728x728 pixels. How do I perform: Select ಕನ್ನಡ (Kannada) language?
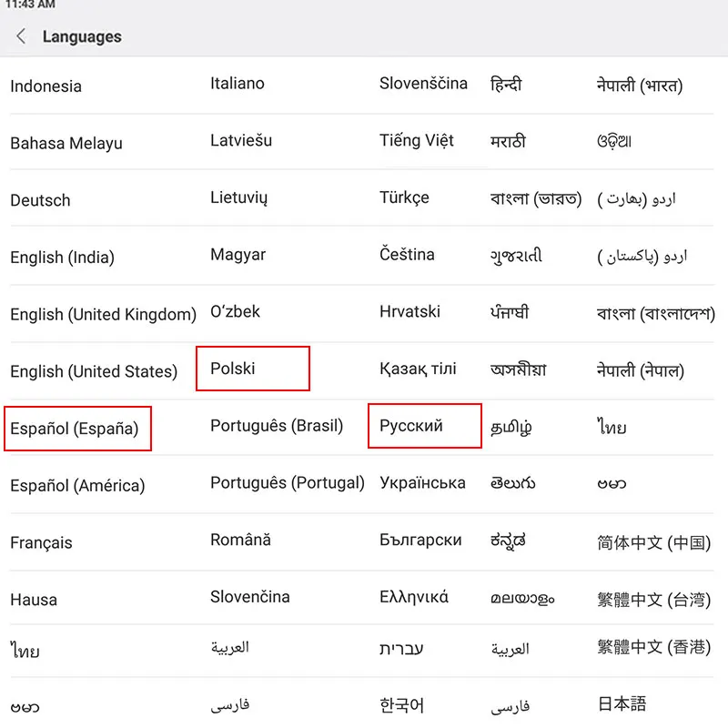click(x=508, y=541)
